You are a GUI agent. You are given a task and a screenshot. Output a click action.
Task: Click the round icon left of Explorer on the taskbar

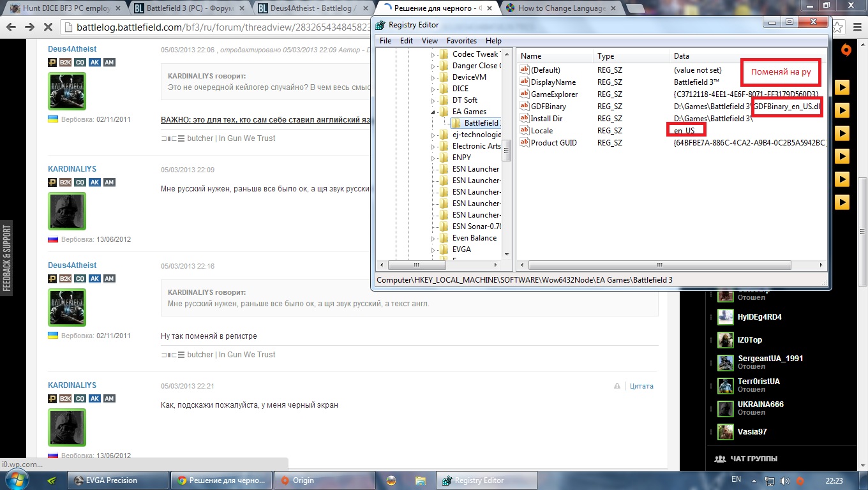[x=392, y=480]
